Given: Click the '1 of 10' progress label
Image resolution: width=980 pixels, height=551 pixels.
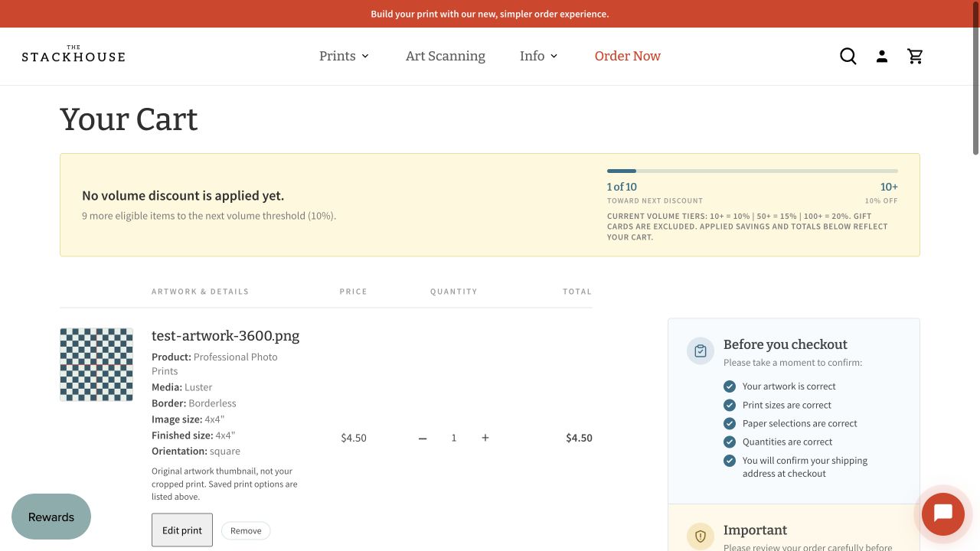Looking at the screenshot, I should point(622,187).
